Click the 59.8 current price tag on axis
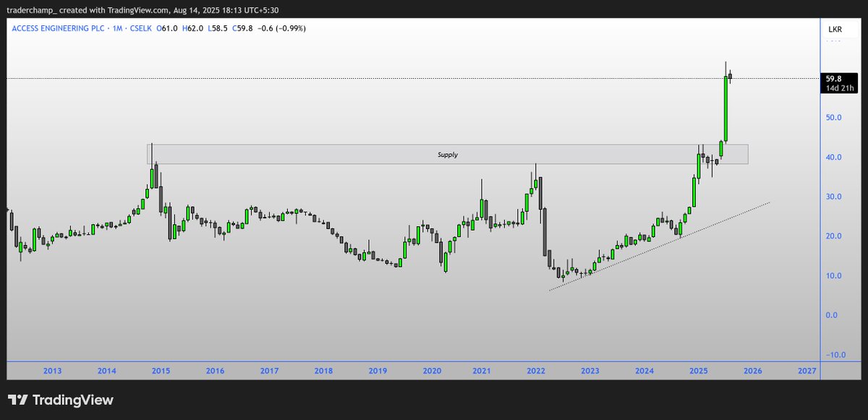 833,79
